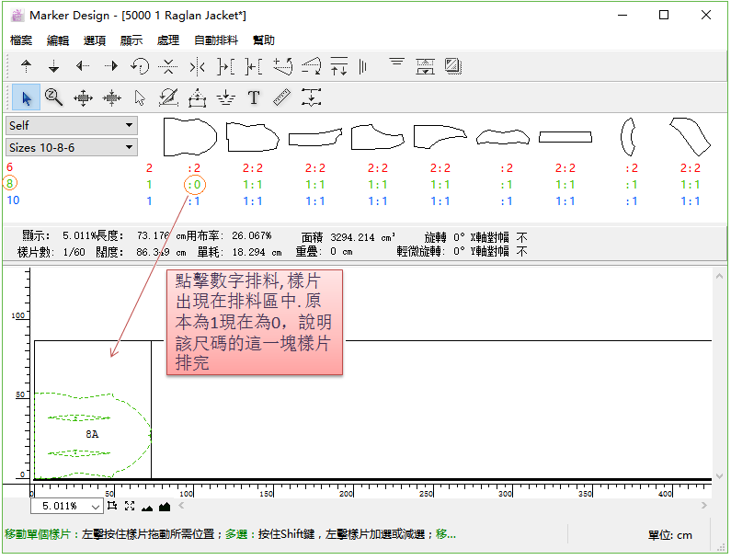Click the circled size 8 label
This screenshot has height=560, width=731.
pos(11,184)
